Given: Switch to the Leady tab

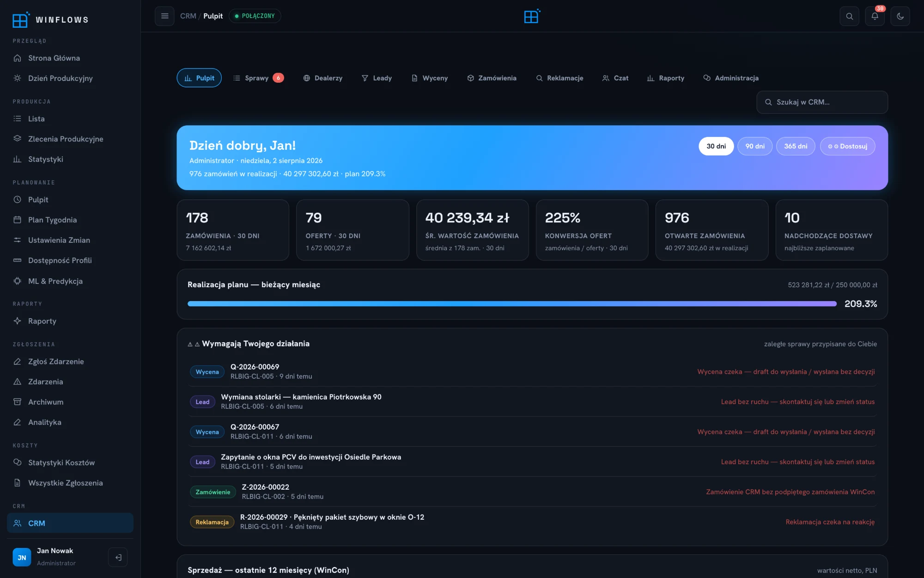Looking at the screenshot, I should (377, 78).
